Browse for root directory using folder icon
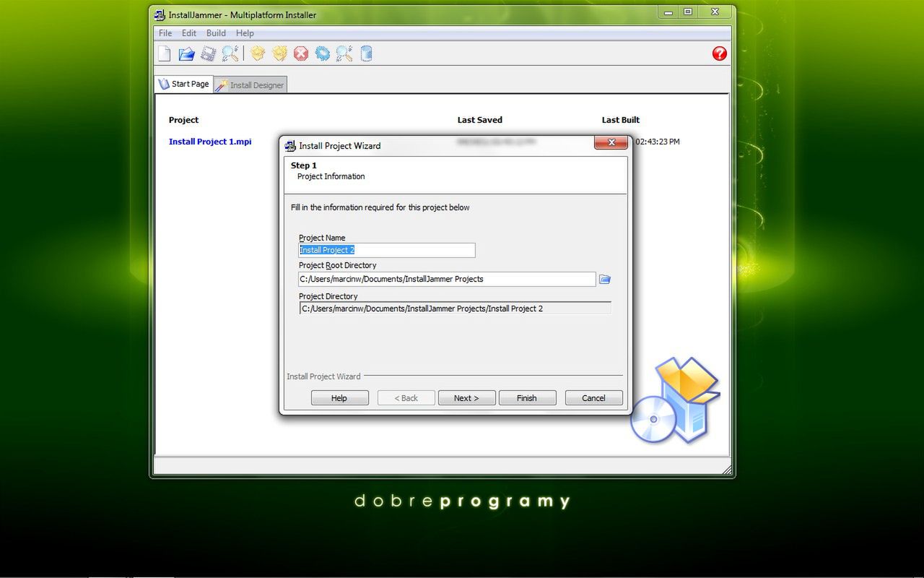 point(605,280)
